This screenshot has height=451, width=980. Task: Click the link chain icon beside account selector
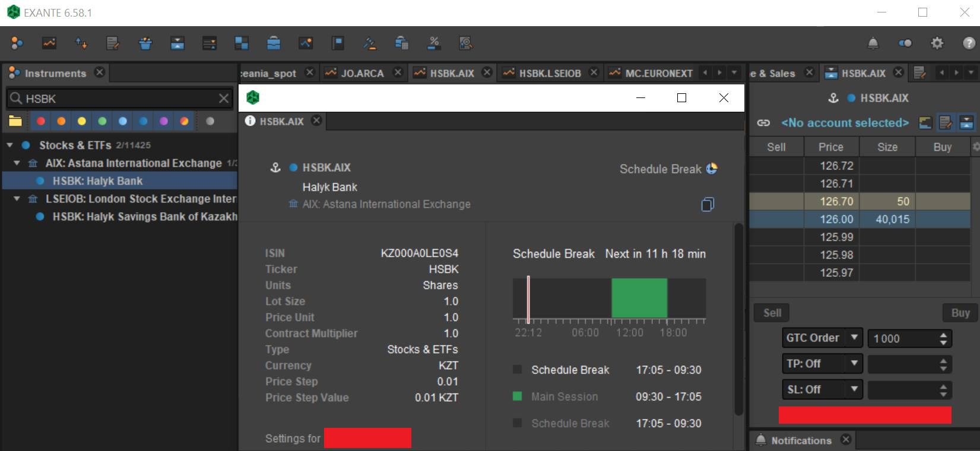(x=763, y=123)
